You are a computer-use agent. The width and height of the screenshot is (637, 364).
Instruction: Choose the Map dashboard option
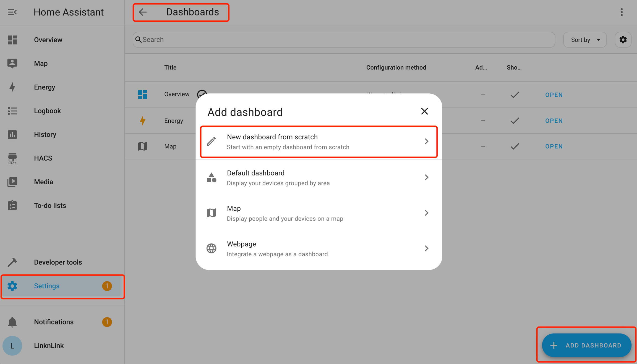tap(318, 213)
